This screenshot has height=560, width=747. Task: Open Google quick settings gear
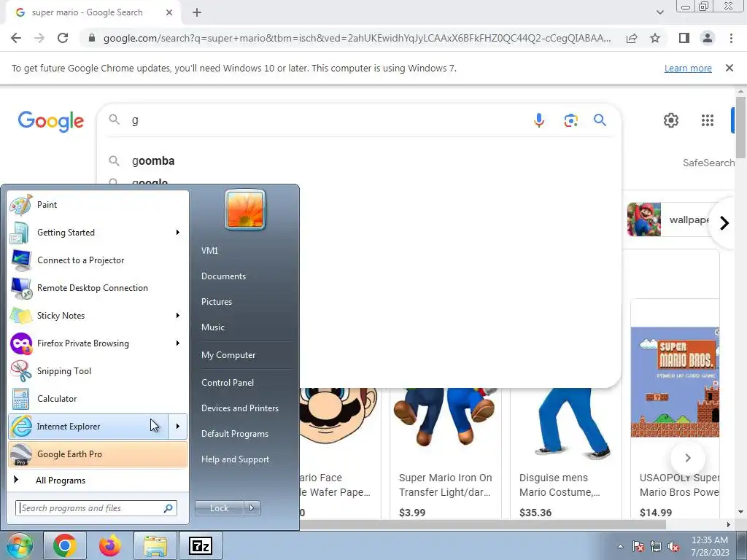coord(671,120)
